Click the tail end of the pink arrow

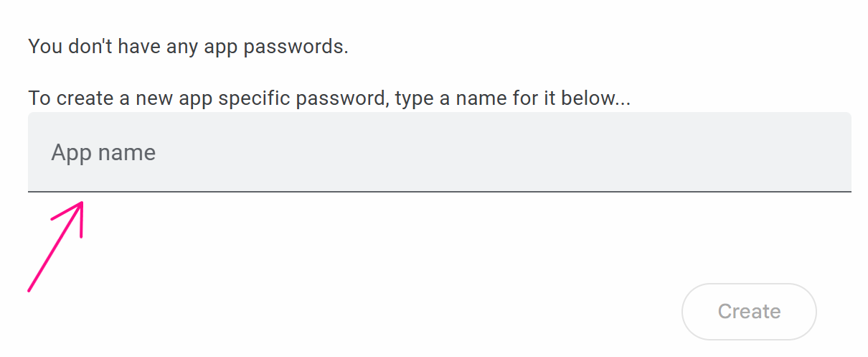[x=30, y=289]
